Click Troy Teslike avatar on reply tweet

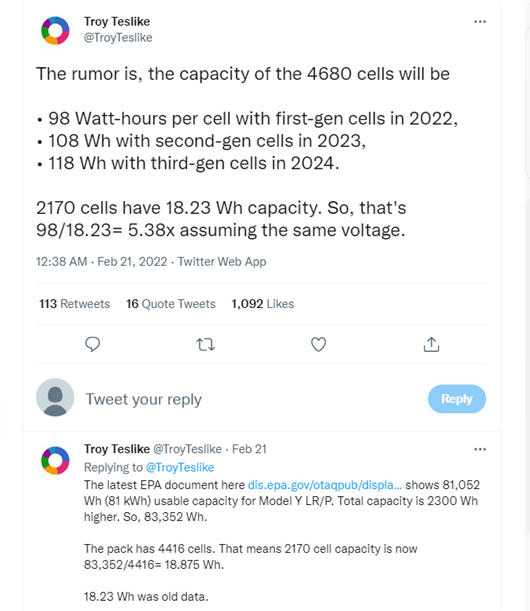[55, 460]
